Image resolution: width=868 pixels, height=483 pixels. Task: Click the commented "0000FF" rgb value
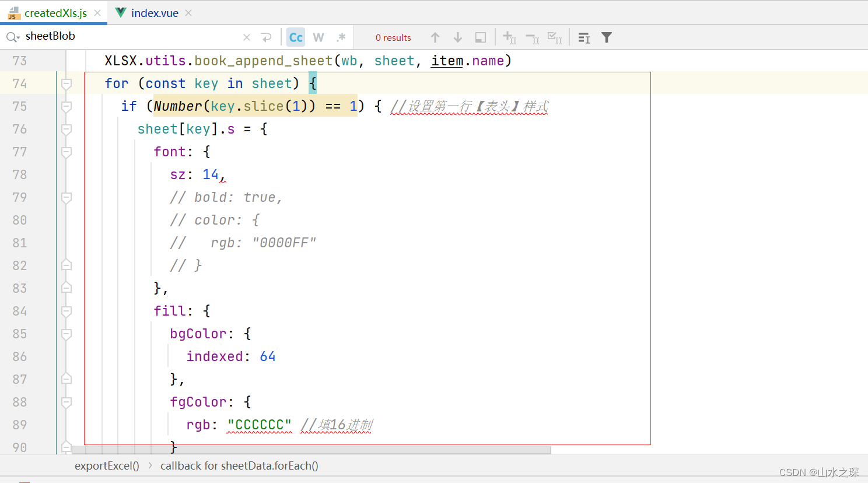284,243
